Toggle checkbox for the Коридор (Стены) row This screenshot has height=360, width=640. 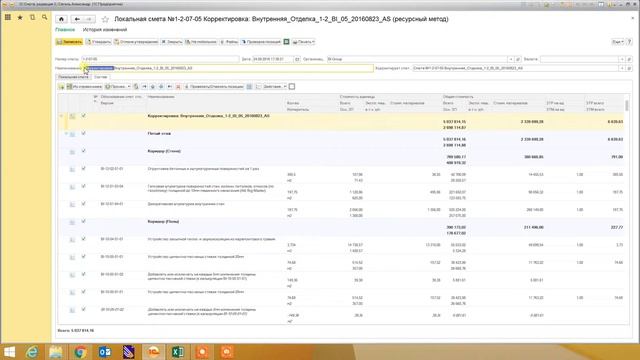[x=83, y=151]
